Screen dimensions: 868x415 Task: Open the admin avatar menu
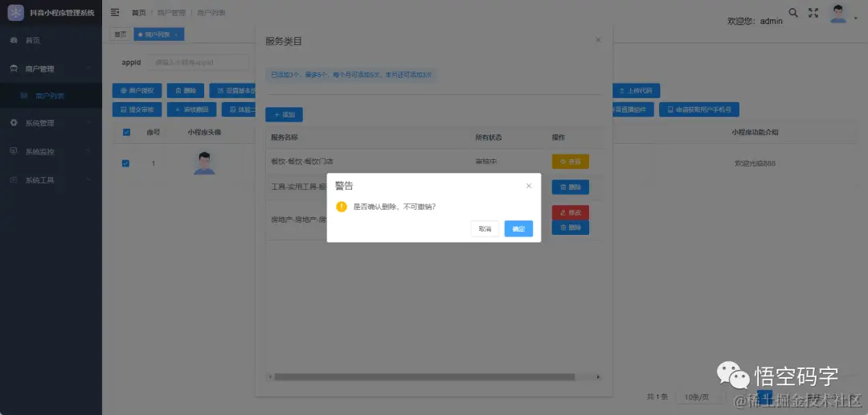click(838, 14)
